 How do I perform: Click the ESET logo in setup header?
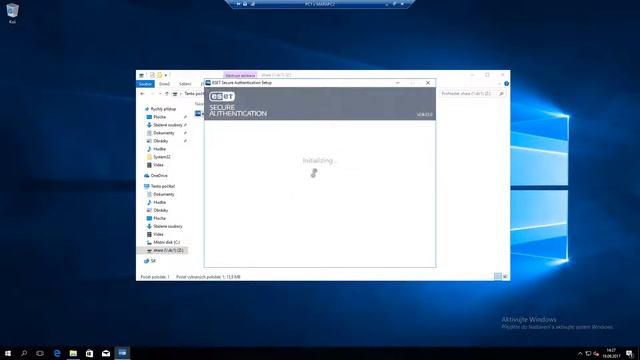click(222, 97)
